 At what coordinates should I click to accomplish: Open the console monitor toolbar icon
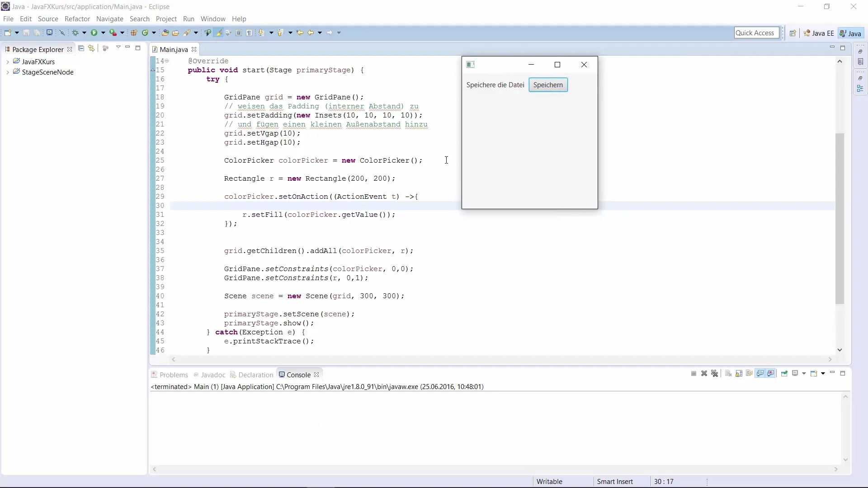(49, 33)
